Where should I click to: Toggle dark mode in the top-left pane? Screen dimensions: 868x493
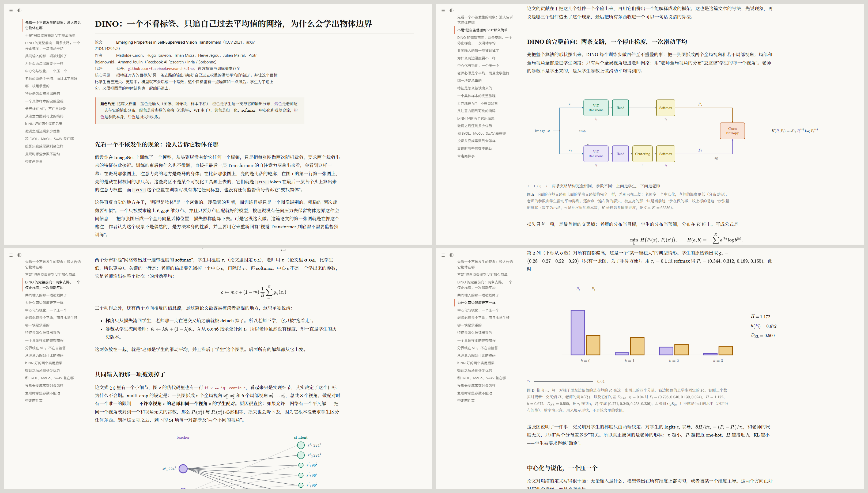(x=19, y=10)
